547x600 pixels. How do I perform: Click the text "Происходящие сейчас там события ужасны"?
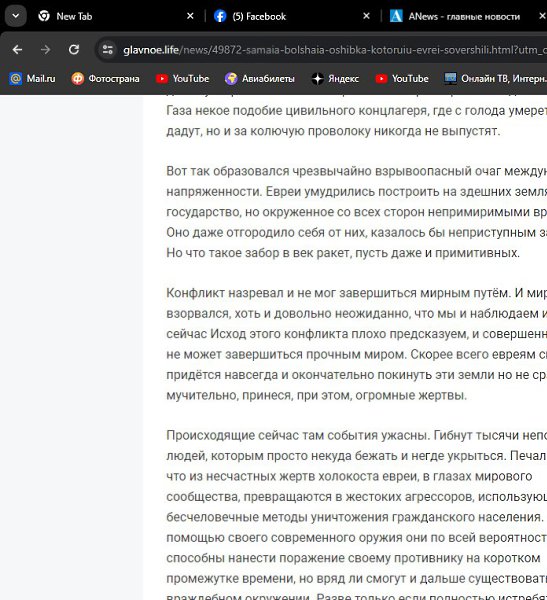[x=298, y=435]
